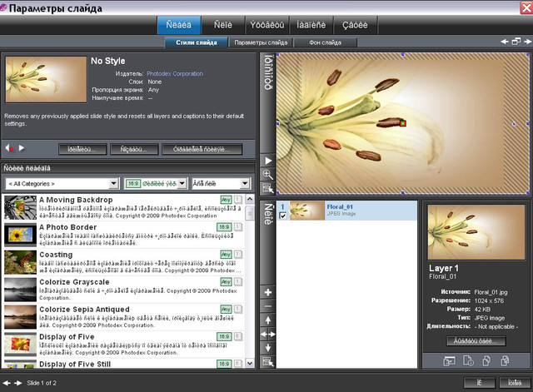Click the last bottom-right button, Cancel
Viewport: 533px width, 392px height.
tap(515, 383)
